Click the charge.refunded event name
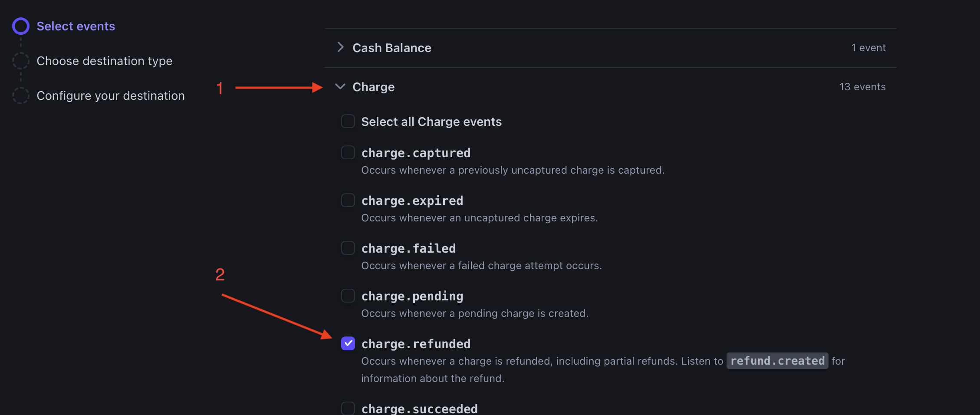The height and width of the screenshot is (415, 980). pyautogui.click(x=416, y=344)
